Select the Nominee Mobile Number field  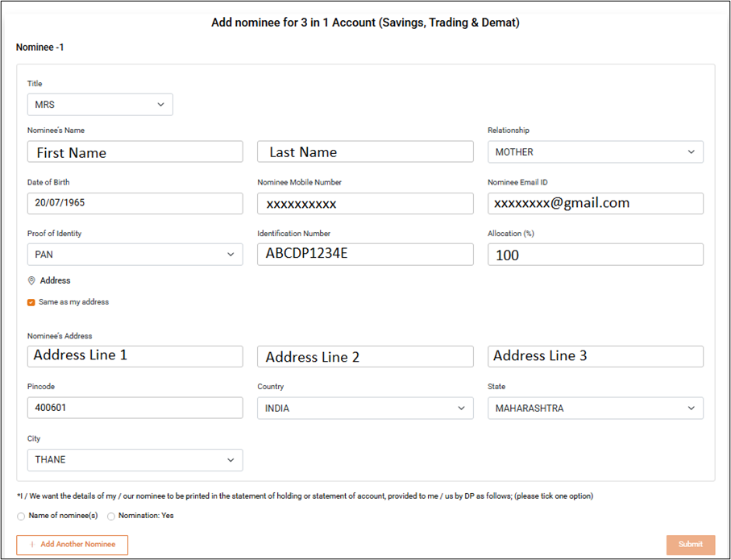pyautogui.click(x=365, y=204)
